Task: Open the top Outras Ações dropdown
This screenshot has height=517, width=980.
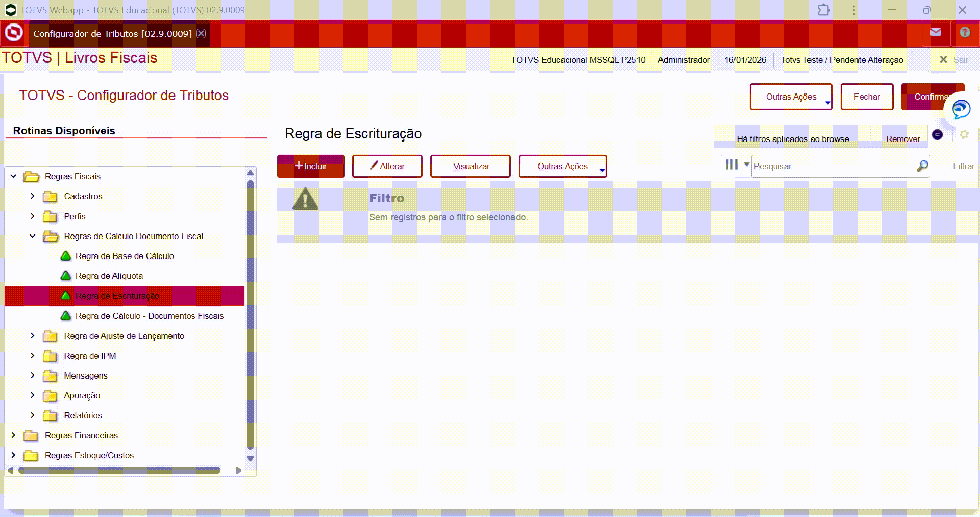Action: (x=791, y=97)
